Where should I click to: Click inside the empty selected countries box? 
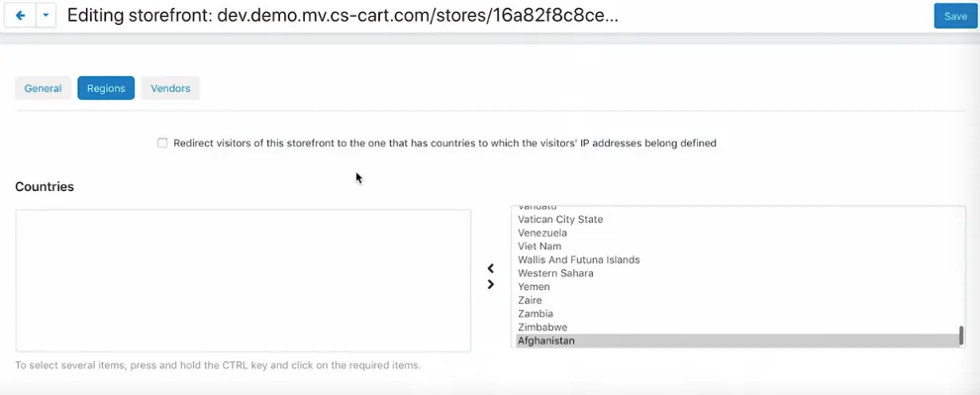[x=244, y=280]
